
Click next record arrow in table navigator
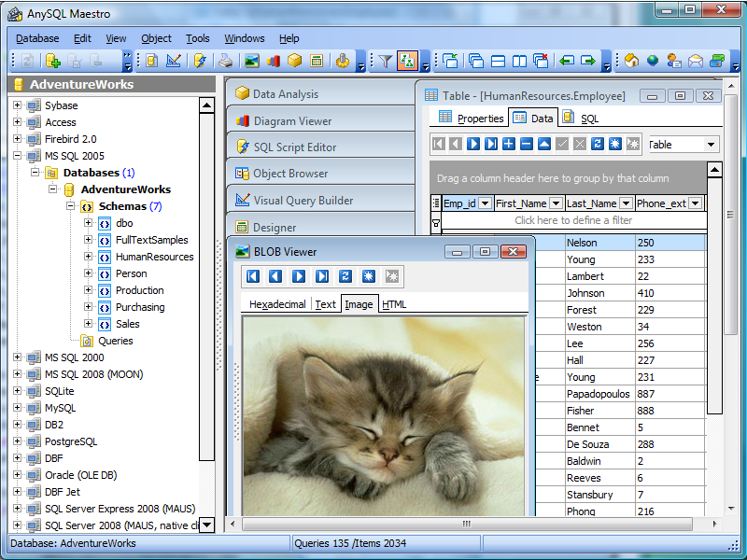(x=473, y=144)
